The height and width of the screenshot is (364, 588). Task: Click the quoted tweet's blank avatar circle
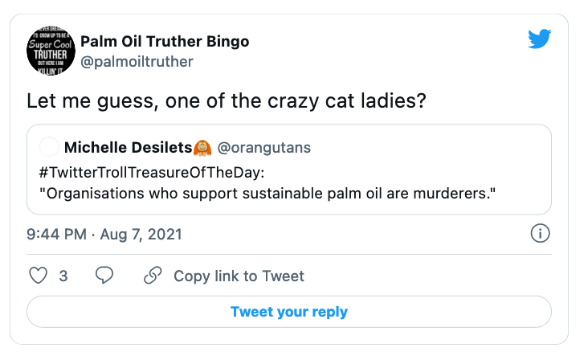[x=48, y=147]
